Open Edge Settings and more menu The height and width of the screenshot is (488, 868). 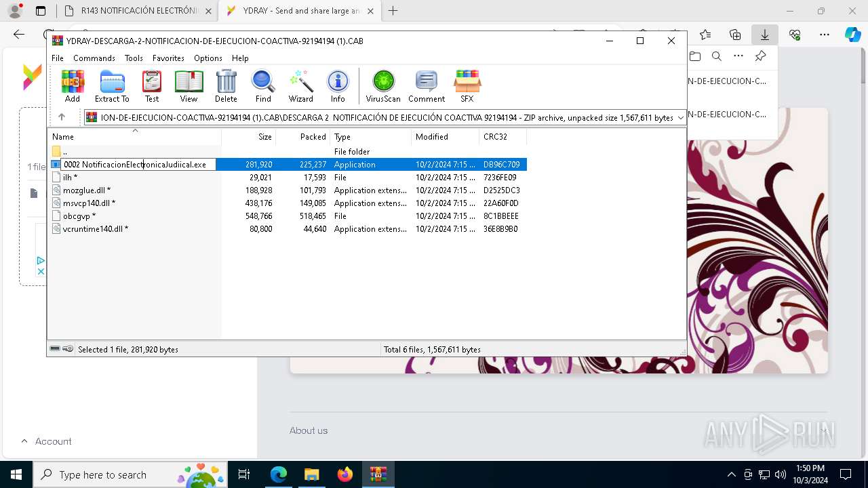click(825, 35)
